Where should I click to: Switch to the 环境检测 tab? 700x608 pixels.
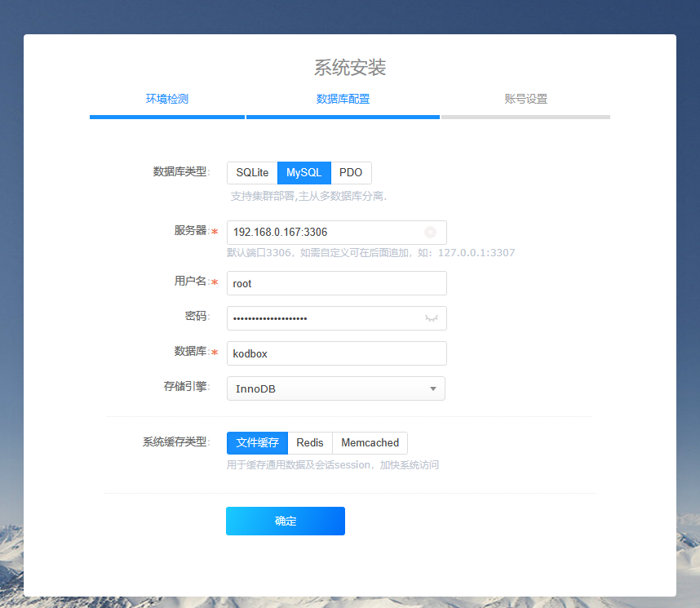coord(166,98)
